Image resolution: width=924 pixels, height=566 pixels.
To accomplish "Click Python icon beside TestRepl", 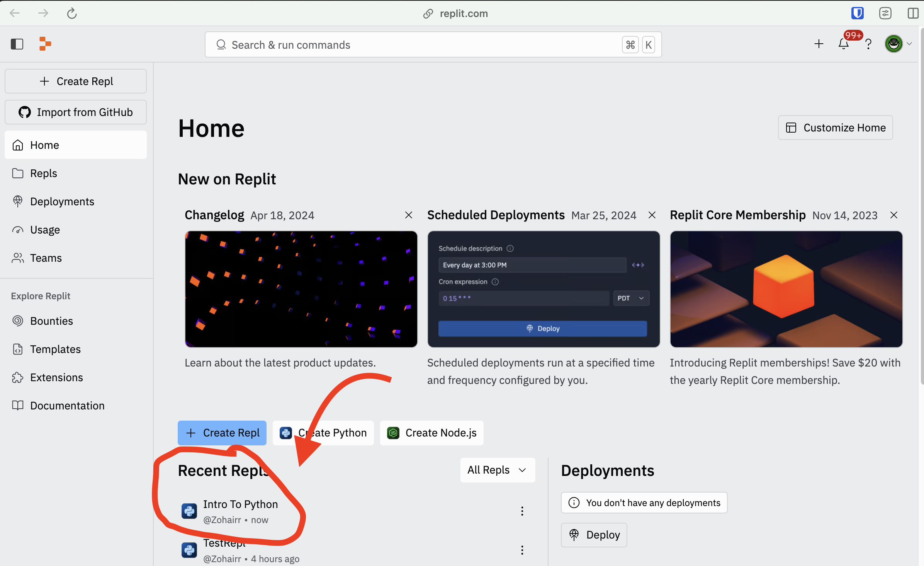I will click(x=189, y=550).
